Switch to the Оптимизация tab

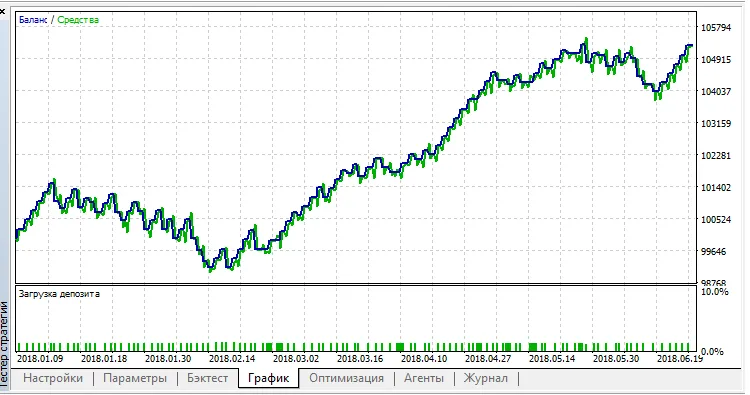[346, 378]
